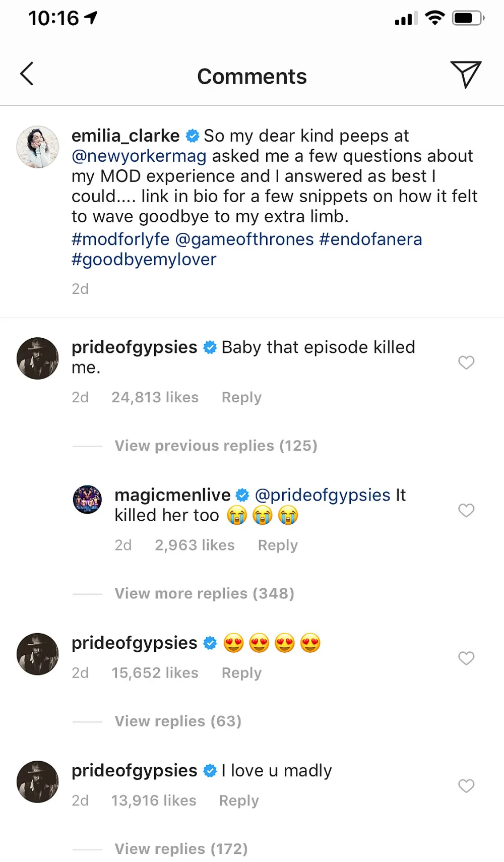This screenshot has height=862, width=504.
Task: Like the 'I love u madly' comment
Action: pyautogui.click(x=466, y=786)
